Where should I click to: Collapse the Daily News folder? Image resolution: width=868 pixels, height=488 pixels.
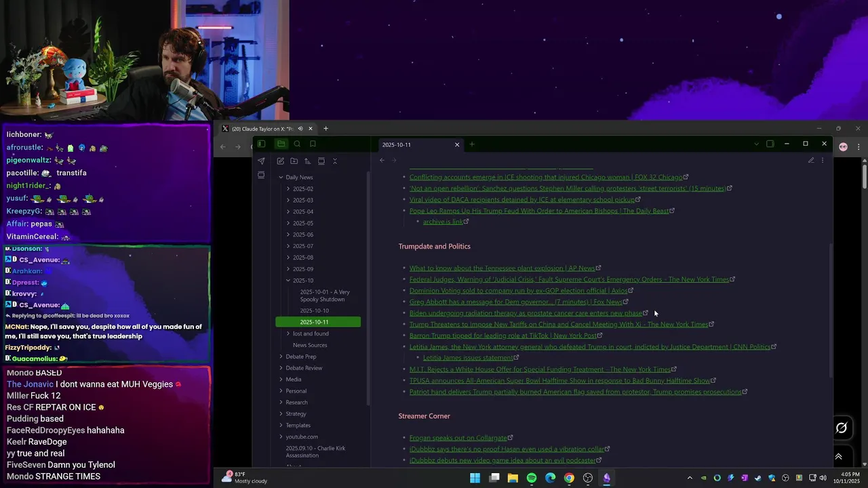point(281,178)
